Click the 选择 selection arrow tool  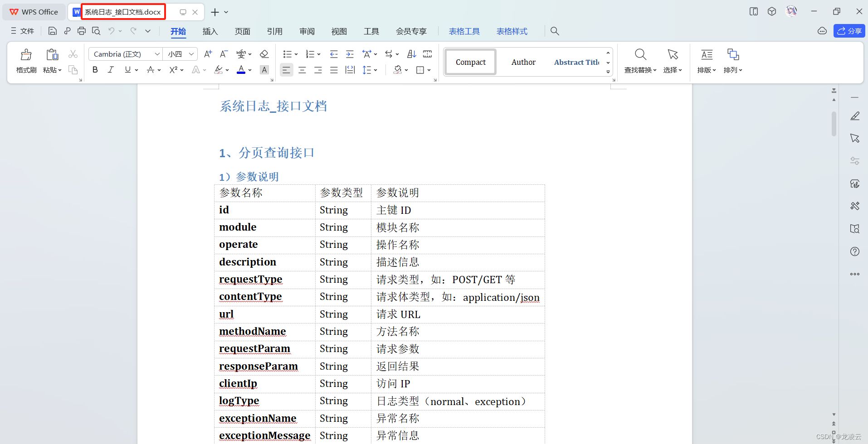pyautogui.click(x=672, y=60)
